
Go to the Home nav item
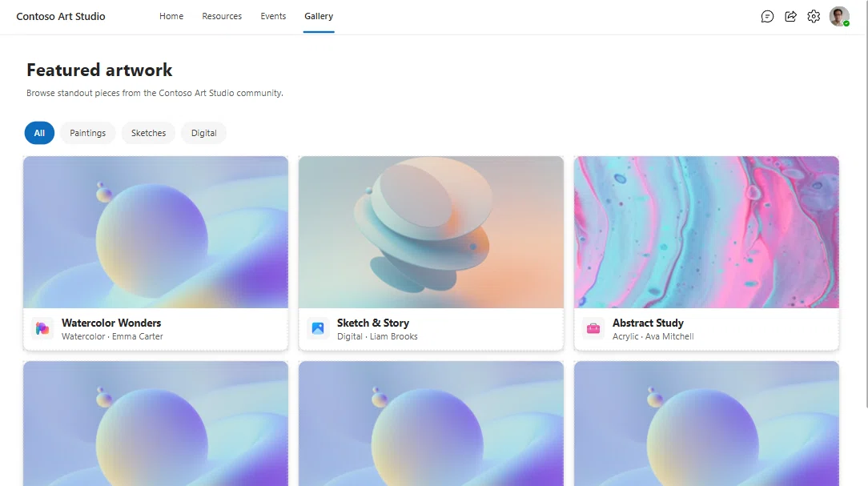[x=171, y=17]
